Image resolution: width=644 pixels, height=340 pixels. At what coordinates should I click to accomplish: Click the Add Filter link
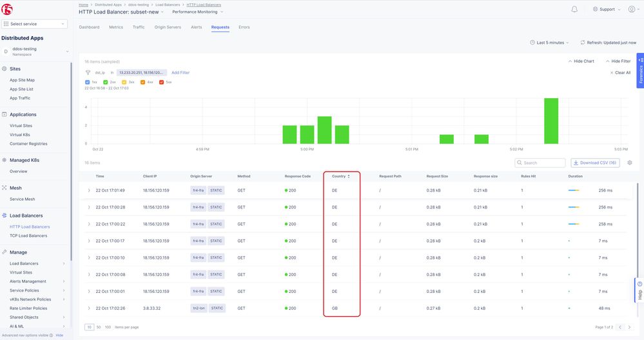(x=181, y=73)
